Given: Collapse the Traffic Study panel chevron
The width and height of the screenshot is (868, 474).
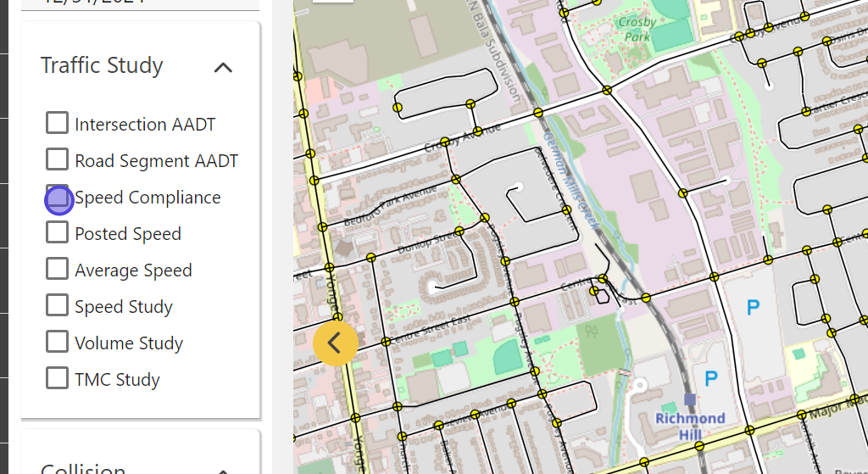Looking at the screenshot, I should (223, 67).
